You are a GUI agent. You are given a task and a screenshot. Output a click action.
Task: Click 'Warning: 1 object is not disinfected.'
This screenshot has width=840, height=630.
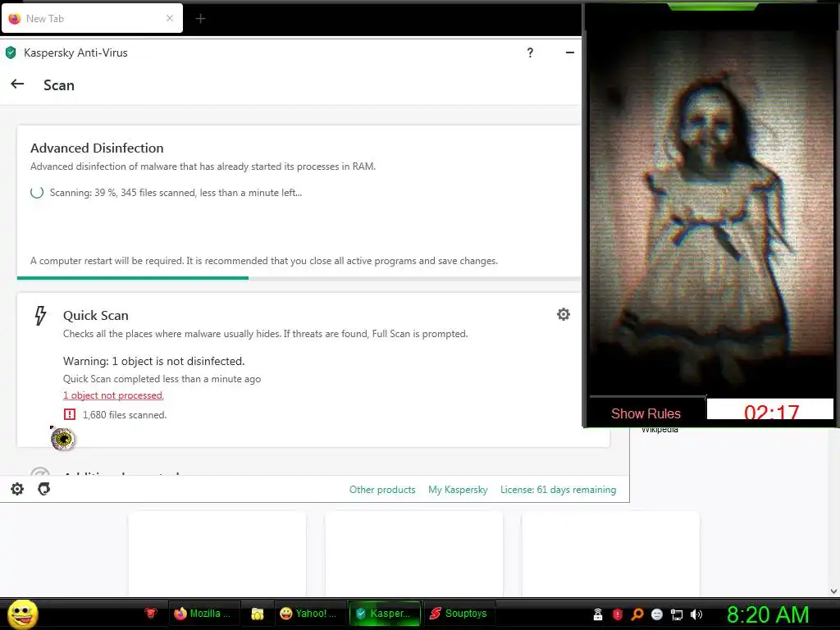[x=153, y=362]
